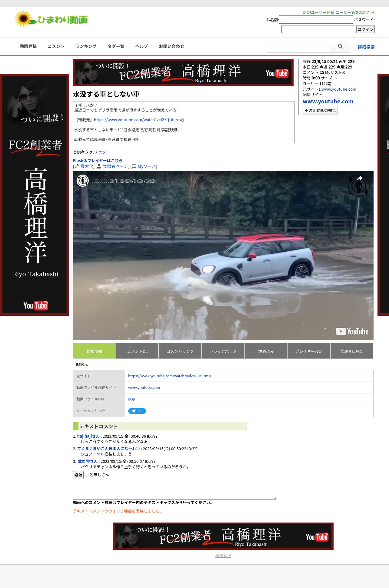
Task: Click the Himawari Douga sunflower logo
Action: pyautogui.click(x=51, y=19)
